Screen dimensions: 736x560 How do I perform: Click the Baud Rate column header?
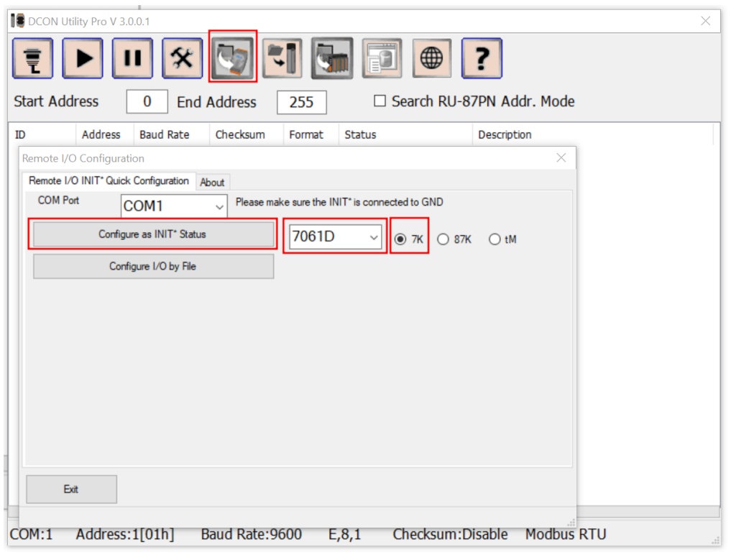171,134
